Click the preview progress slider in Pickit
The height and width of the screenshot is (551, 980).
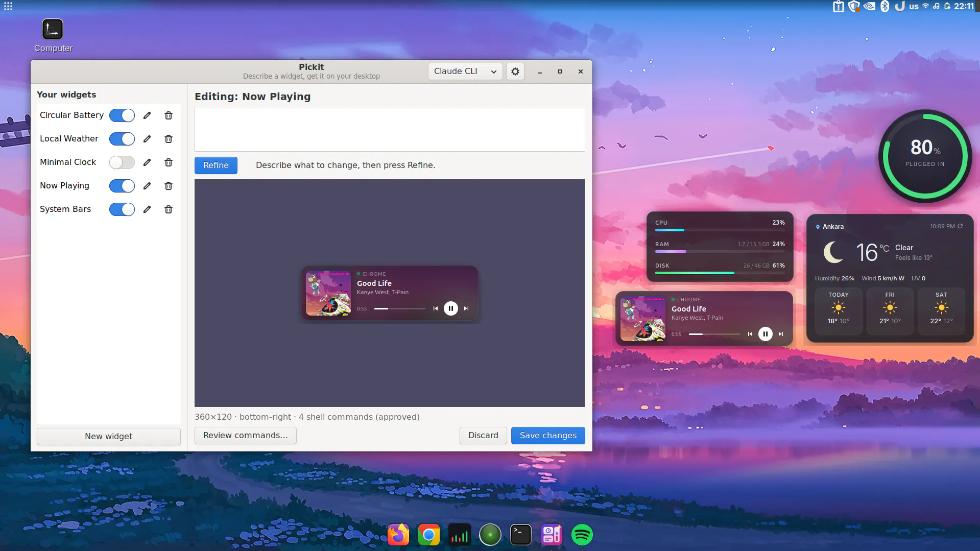click(x=400, y=308)
